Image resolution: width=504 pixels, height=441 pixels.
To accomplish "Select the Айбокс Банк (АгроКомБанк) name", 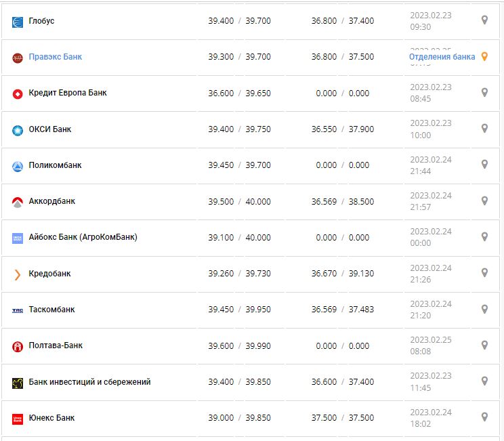I will [83, 237].
